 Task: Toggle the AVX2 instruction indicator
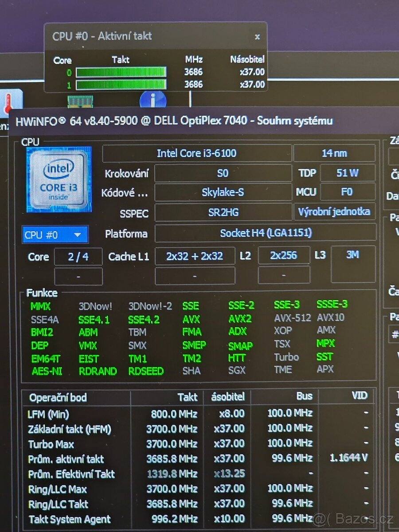pyautogui.click(x=239, y=319)
